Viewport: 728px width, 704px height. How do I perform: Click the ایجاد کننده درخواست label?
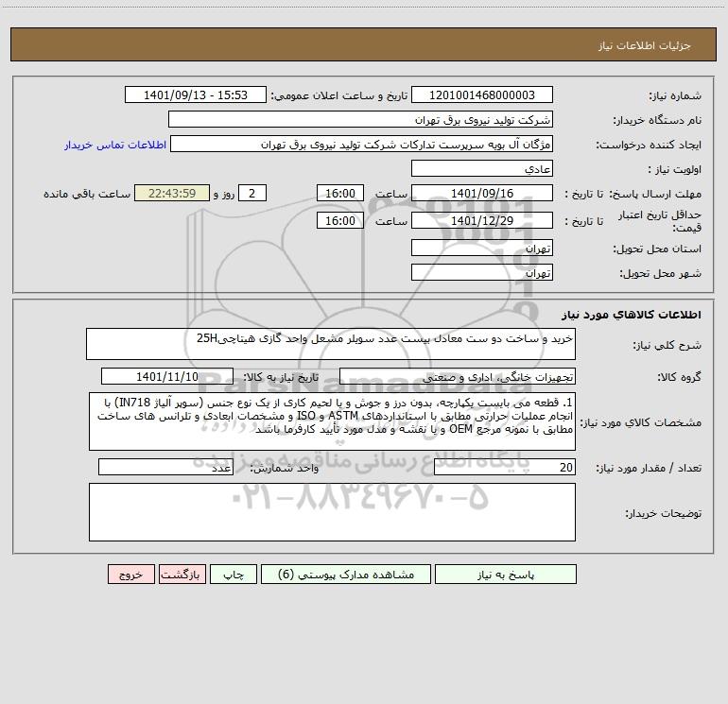tap(649, 145)
